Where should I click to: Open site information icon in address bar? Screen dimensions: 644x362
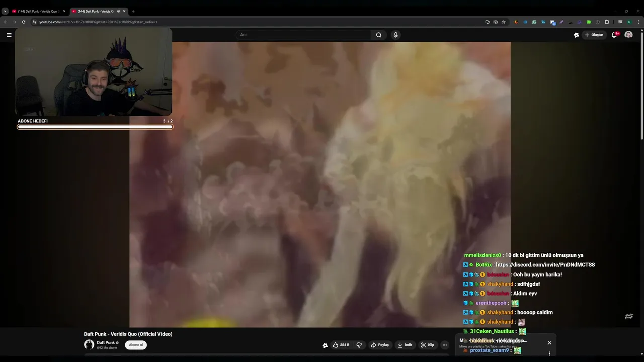click(x=34, y=22)
